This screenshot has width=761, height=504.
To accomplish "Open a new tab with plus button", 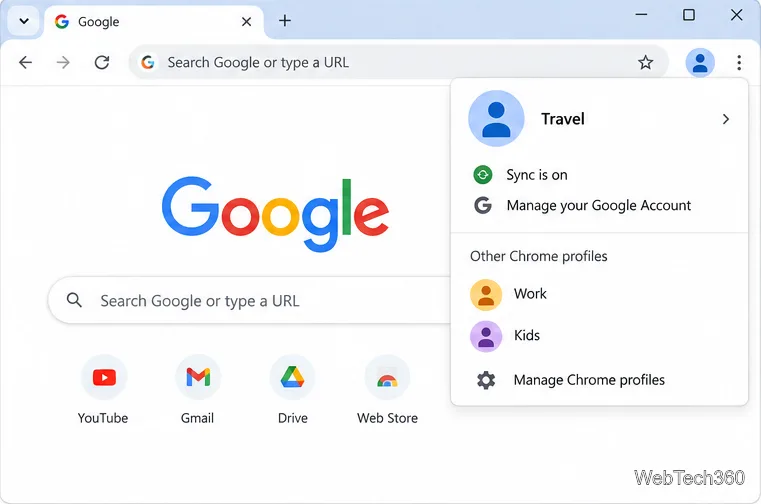I will click(285, 20).
